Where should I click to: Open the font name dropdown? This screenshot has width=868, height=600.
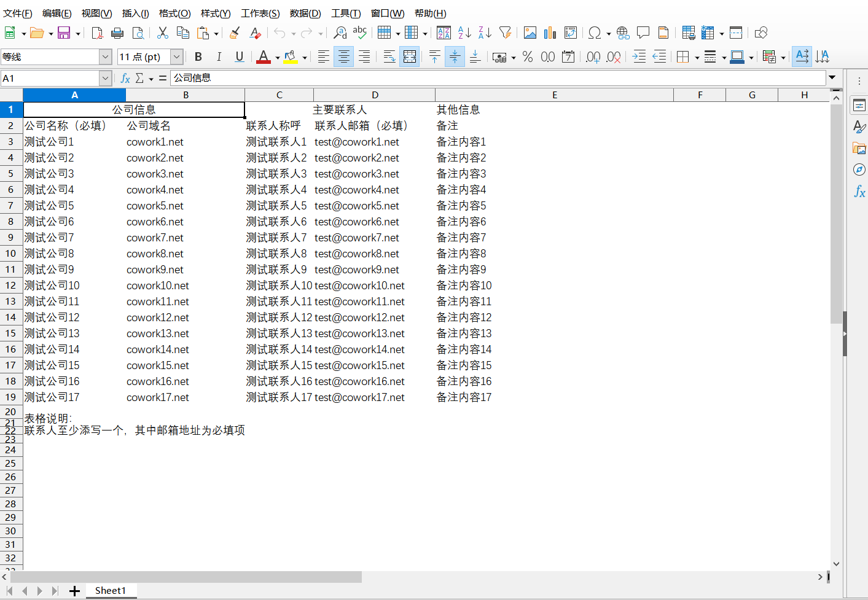(x=106, y=56)
